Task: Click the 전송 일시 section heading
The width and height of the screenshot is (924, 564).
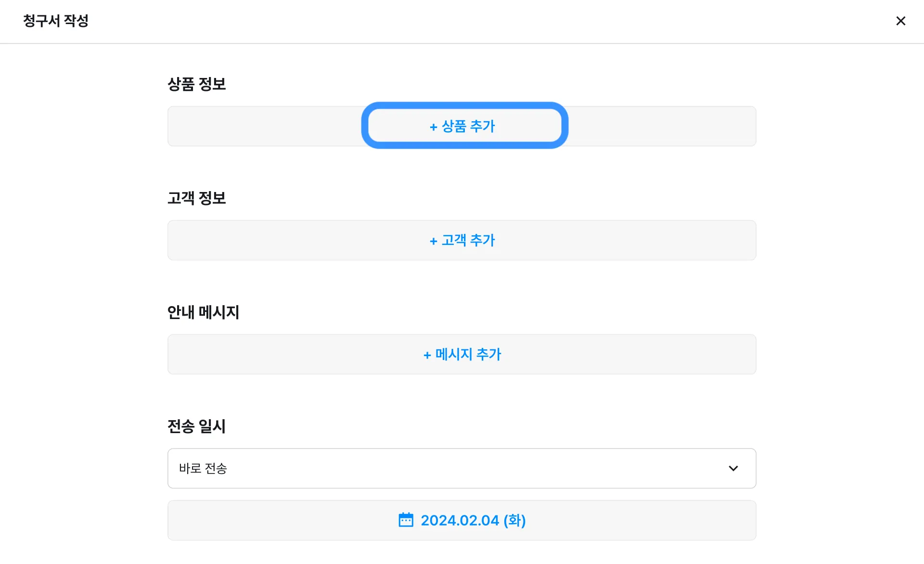Action: pyautogui.click(x=196, y=426)
